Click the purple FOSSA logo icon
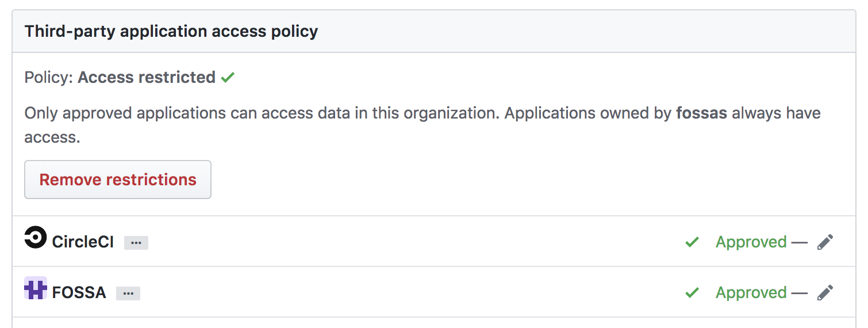The height and width of the screenshot is (328, 868). pos(35,288)
